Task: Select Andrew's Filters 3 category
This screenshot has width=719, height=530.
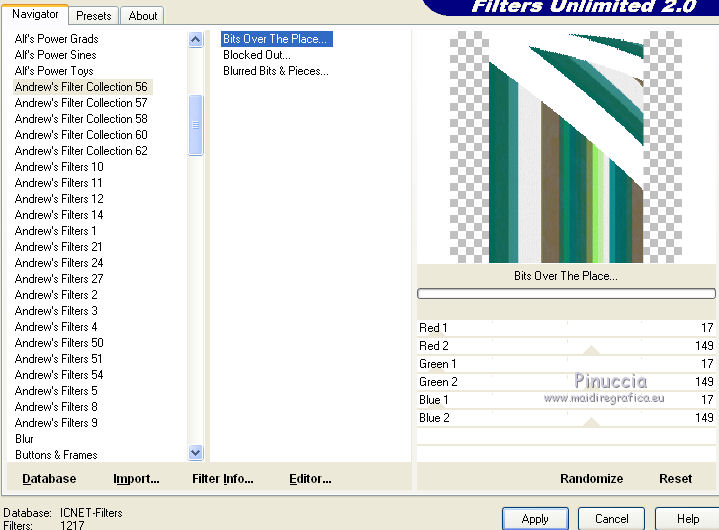Action: [x=56, y=311]
